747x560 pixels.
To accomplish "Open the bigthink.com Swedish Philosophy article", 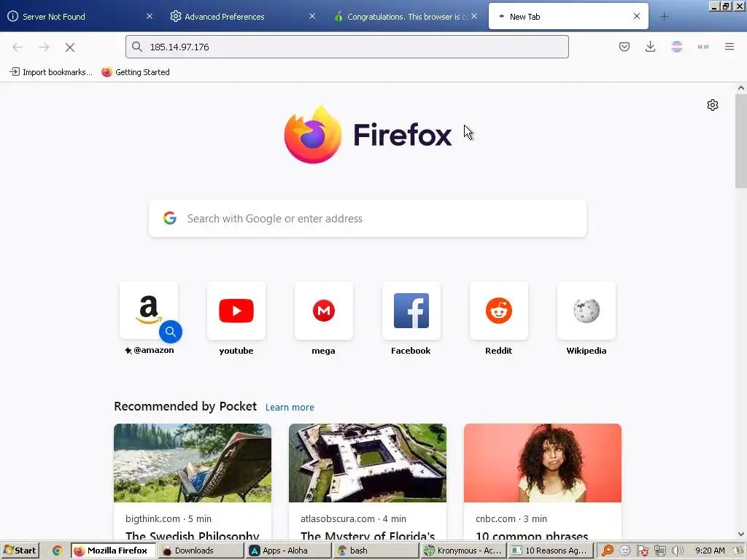I will (193, 482).
